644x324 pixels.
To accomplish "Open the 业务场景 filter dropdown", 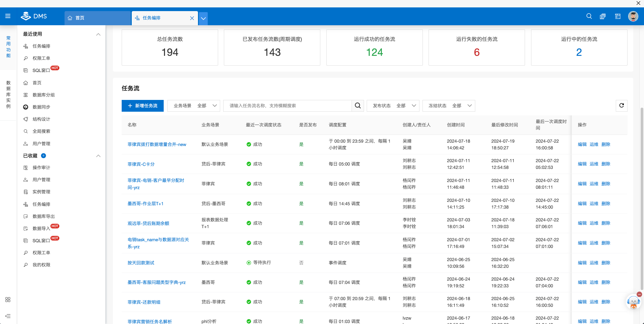I will coord(194,106).
